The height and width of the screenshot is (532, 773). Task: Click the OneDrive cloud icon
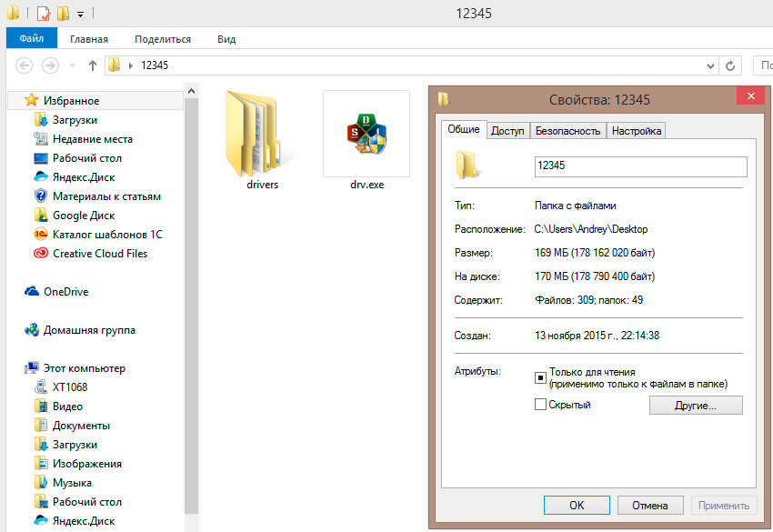[32, 291]
